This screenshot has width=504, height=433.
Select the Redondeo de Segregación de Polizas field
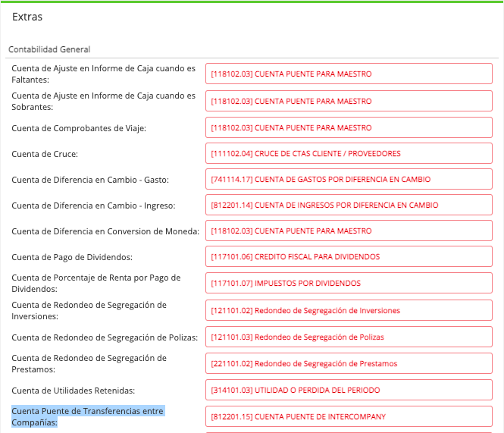349,337
